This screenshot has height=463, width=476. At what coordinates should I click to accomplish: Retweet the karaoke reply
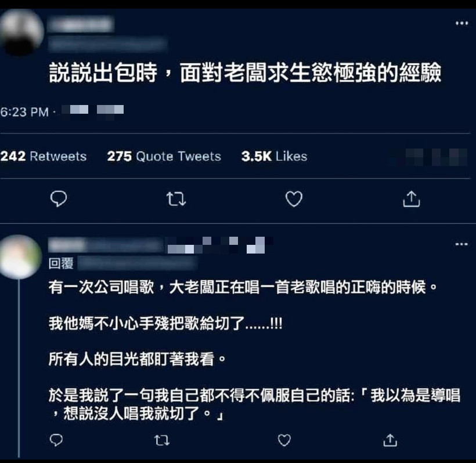click(x=162, y=440)
